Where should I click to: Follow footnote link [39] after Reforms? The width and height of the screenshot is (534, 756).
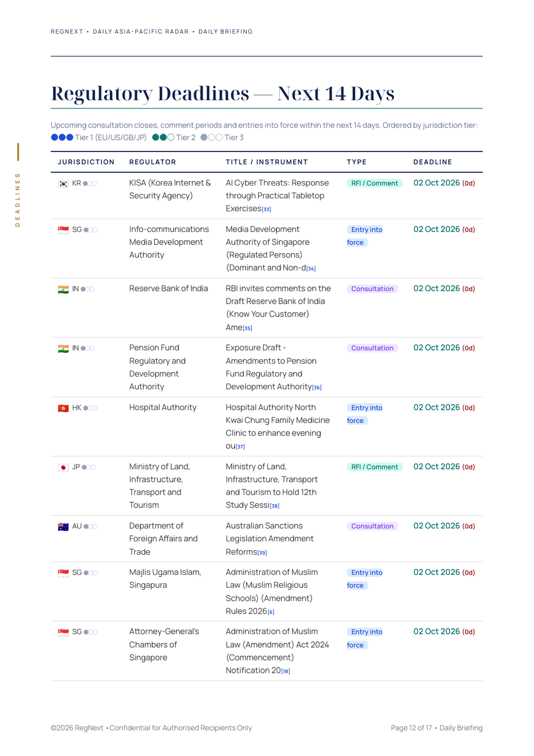[x=262, y=553]
